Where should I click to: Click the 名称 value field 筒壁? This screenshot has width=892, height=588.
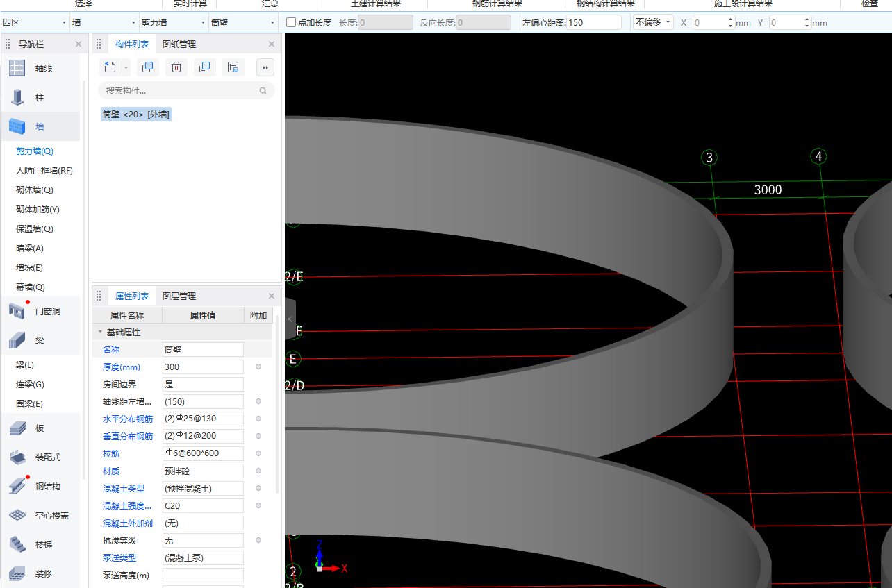click(203, 349)
